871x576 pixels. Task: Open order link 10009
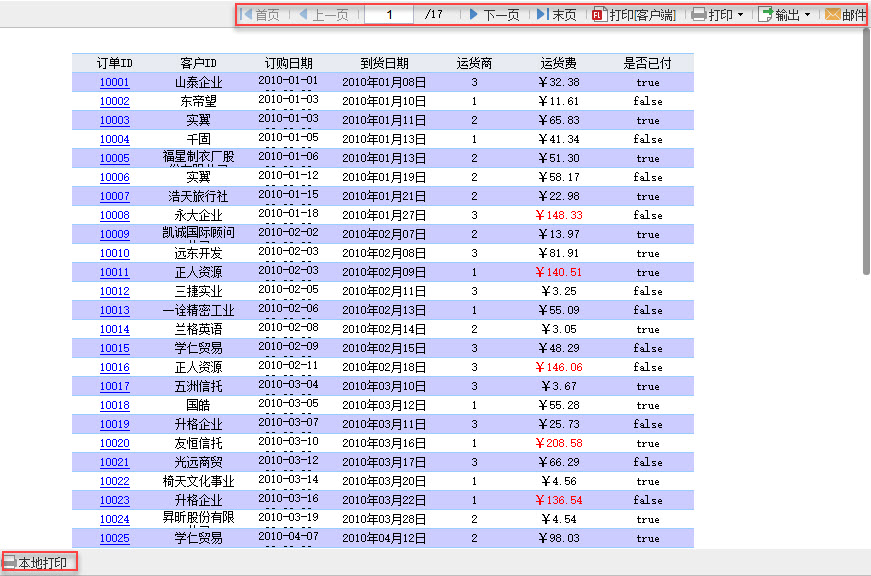point(114,234)
